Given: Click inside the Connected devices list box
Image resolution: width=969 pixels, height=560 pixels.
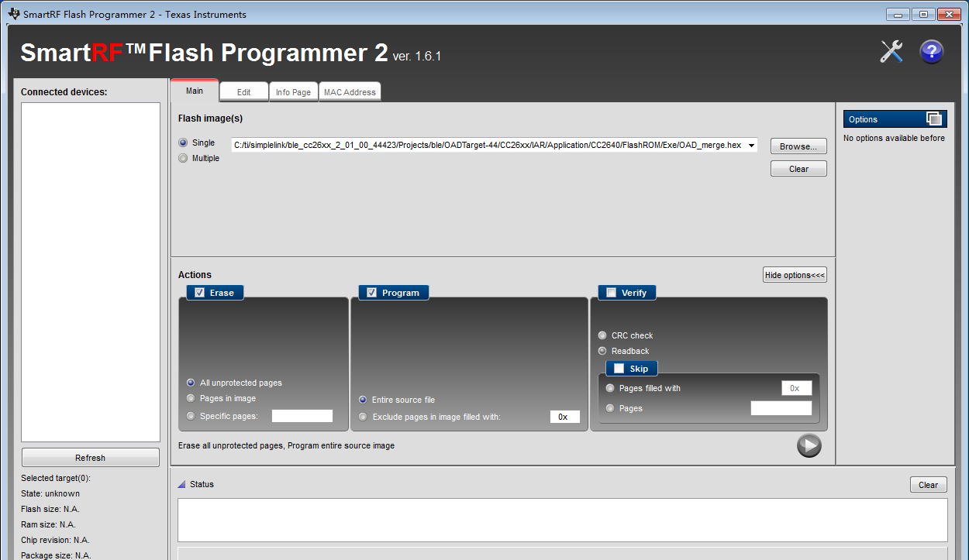Looking at the screenshot, I should point(91,272).
